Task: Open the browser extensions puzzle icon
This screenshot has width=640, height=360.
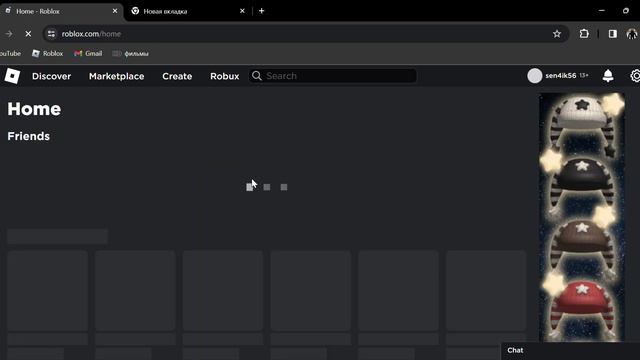Action: click(x=584, y=34)
